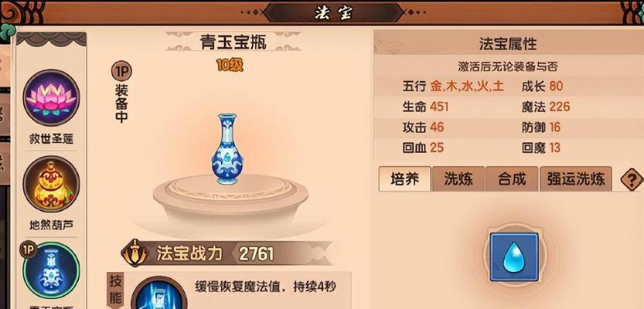Tap the blue vase on the pedestal
The image size is (644, 309).
[x=227, y=149]
